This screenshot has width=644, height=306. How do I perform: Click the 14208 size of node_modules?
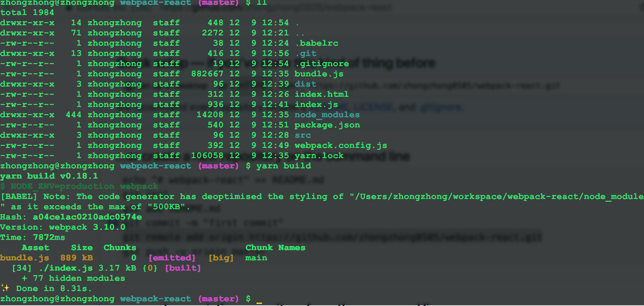click(x=210, y=115)
